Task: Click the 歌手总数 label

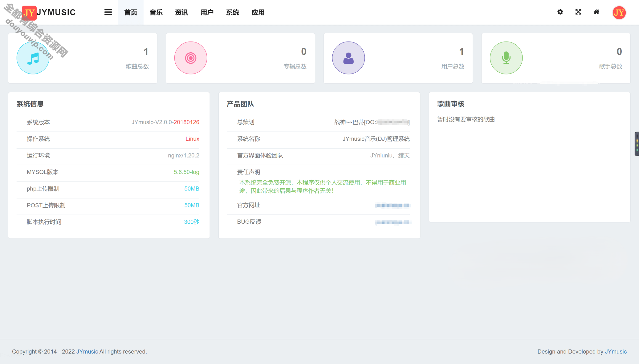Action: tap(611, 66)
